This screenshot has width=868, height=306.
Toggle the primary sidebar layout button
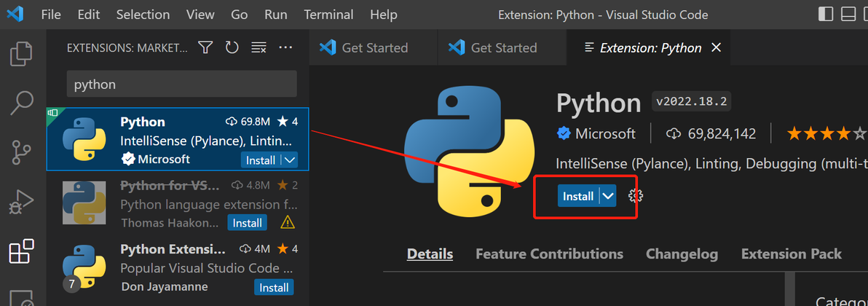(826, 15)
